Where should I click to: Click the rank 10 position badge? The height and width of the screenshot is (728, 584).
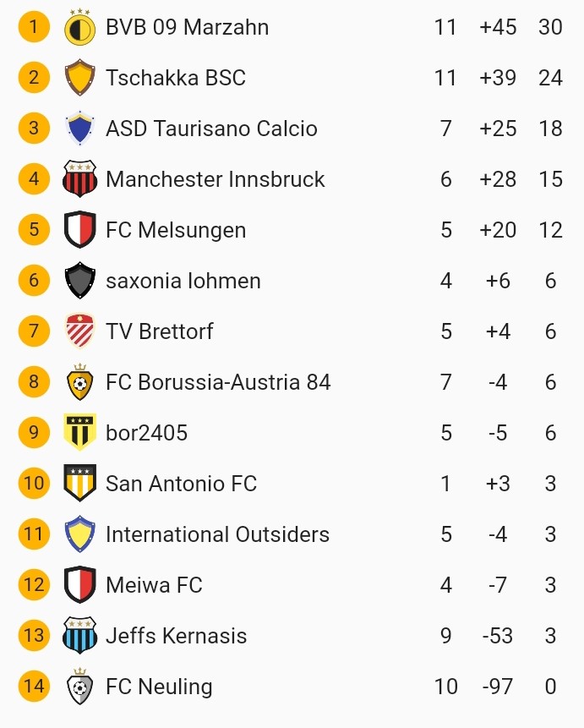[x=34, y=483]
